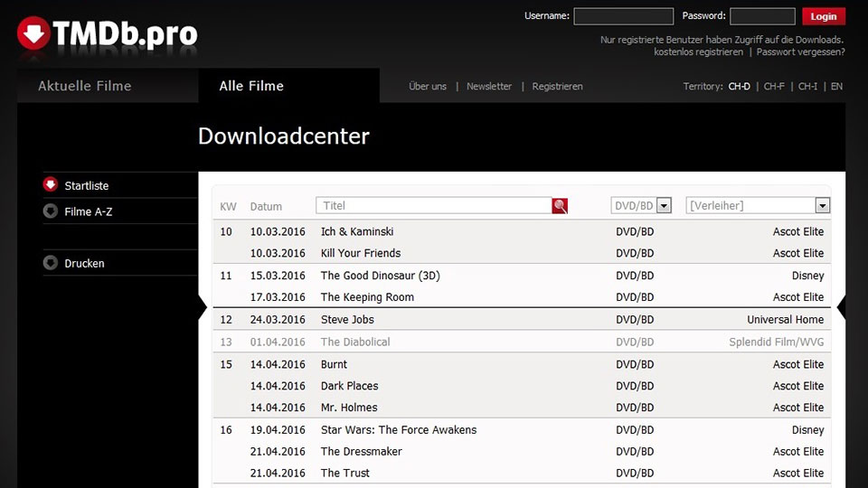Open the Passwort vergessen link
868x488 pixels.
click(x=800, y=52)
